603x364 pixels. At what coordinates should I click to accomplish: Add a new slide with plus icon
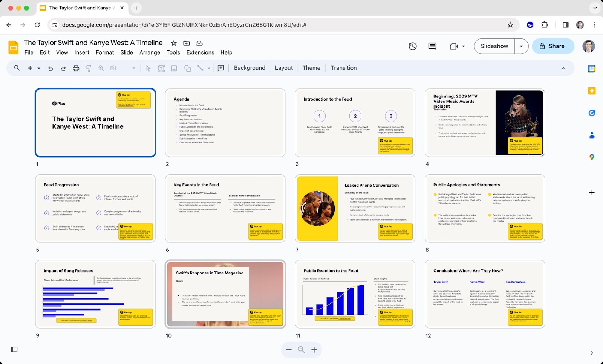[30, 68]
